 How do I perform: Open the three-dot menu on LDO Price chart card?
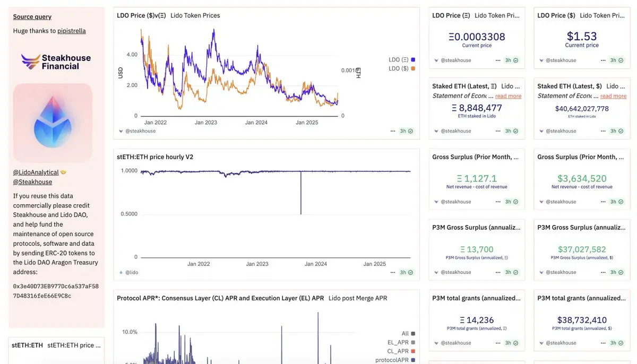coord(392,131)
